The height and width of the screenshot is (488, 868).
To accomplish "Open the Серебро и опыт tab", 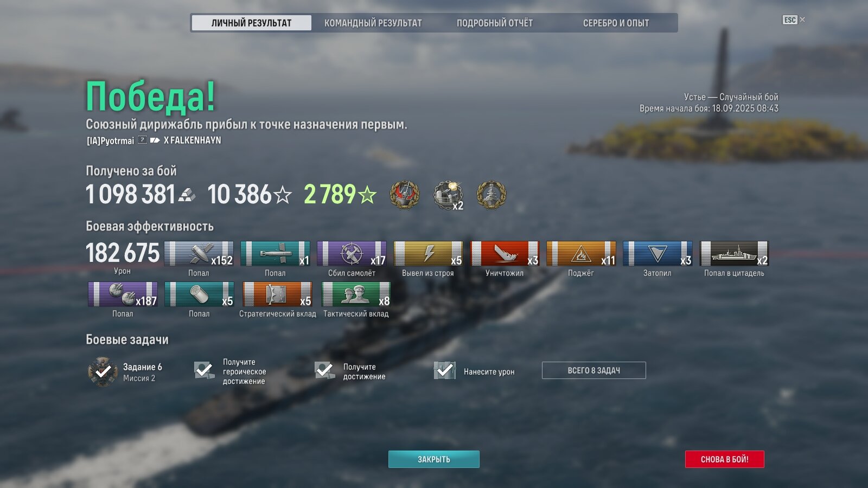I will click(616, 23).
